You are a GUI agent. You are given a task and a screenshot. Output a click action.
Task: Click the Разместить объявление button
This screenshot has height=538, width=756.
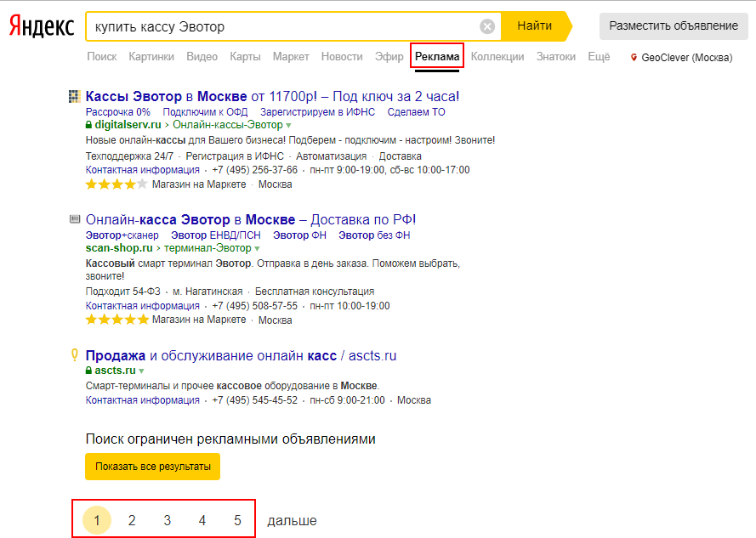[674, 26]
